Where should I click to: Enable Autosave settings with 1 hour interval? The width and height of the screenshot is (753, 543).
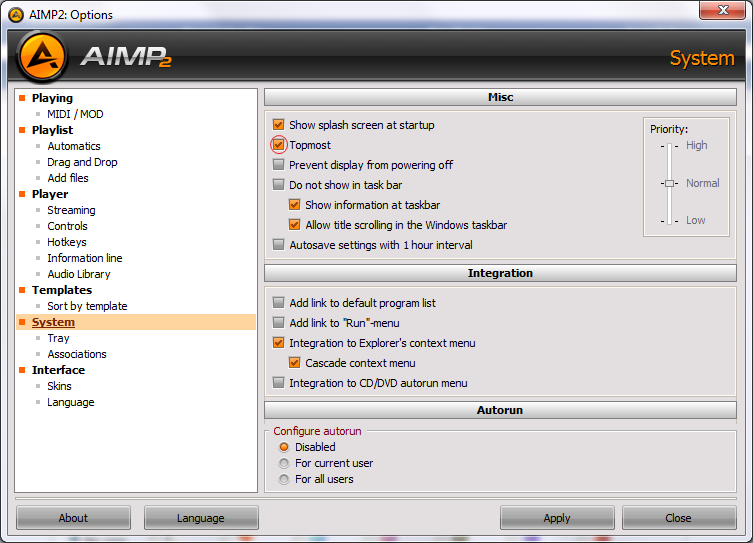(279, 245)
